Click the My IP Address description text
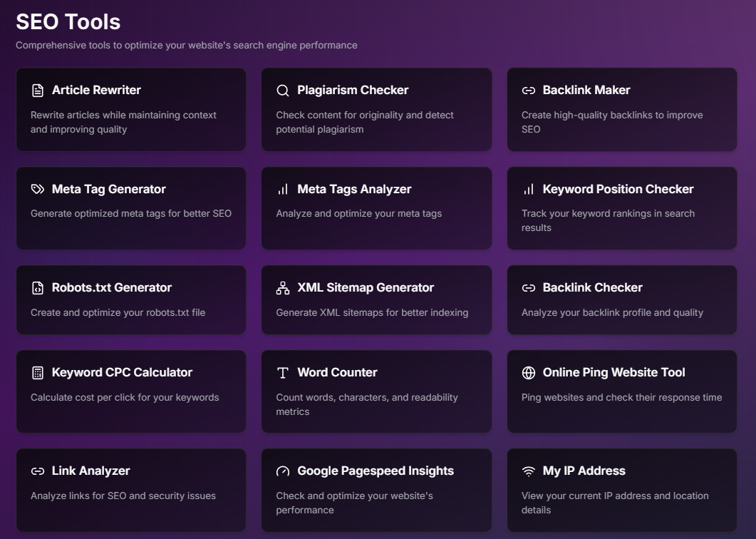756x539 pixels. pyautogui.click(x=614, y=503)
